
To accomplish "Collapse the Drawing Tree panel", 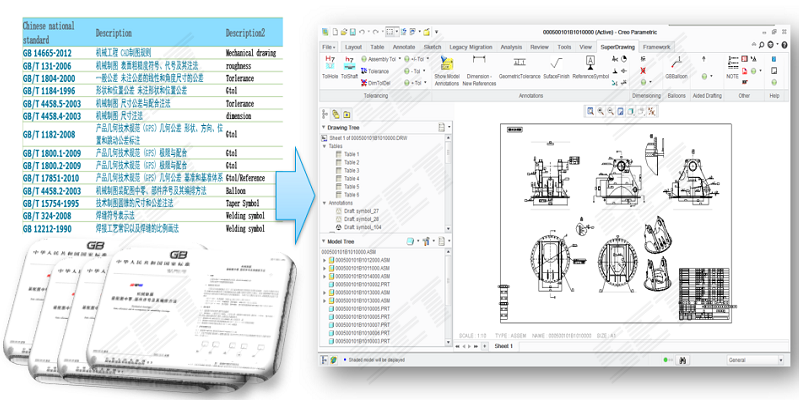I will tap(323, 127).
